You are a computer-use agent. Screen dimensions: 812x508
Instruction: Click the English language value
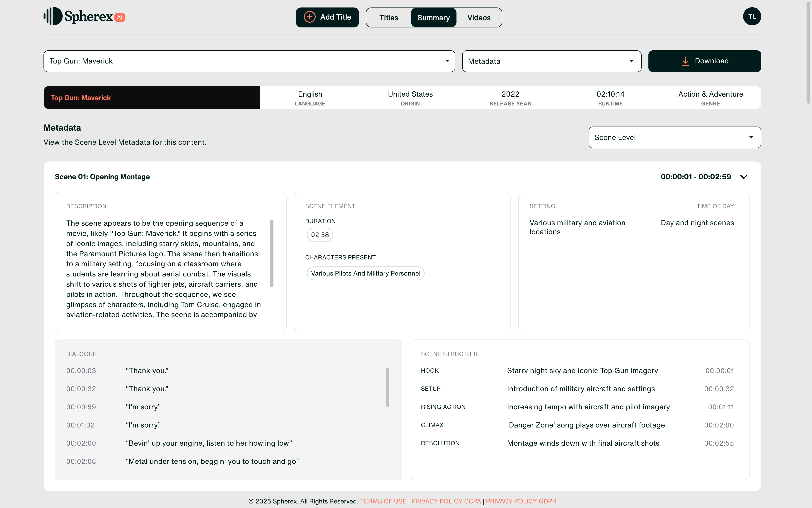[310, 94]
